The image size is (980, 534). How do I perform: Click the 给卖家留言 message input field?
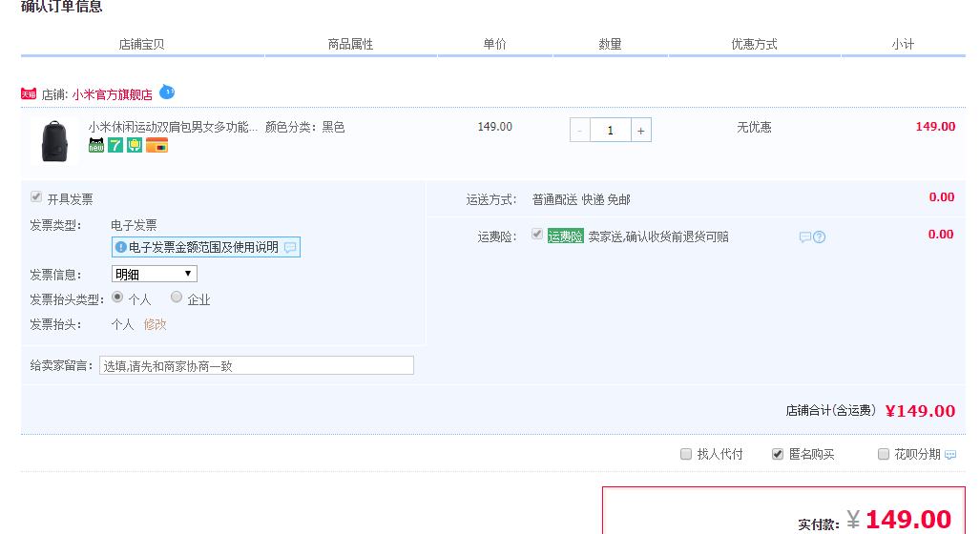click(257, 365)
